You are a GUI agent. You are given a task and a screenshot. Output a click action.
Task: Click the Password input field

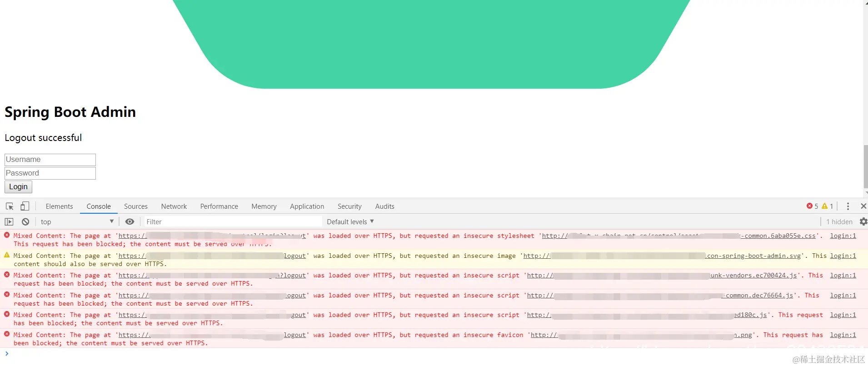50,173
